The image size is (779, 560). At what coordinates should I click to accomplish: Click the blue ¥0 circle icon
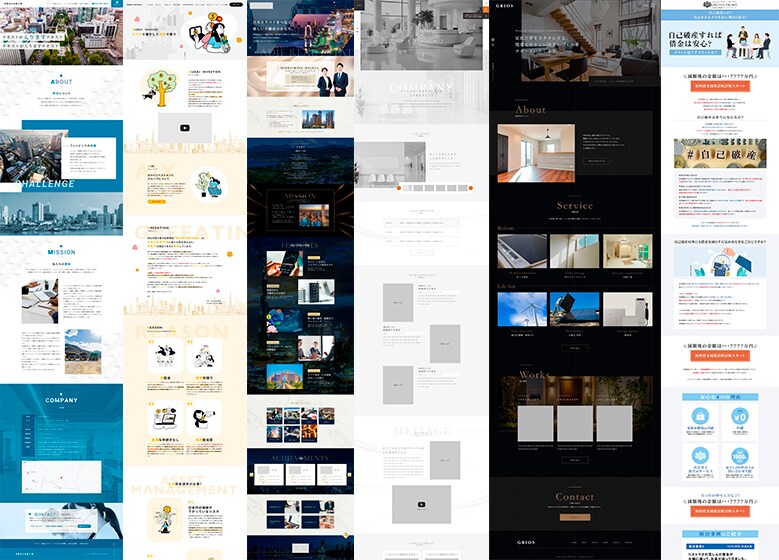[740, 415]
